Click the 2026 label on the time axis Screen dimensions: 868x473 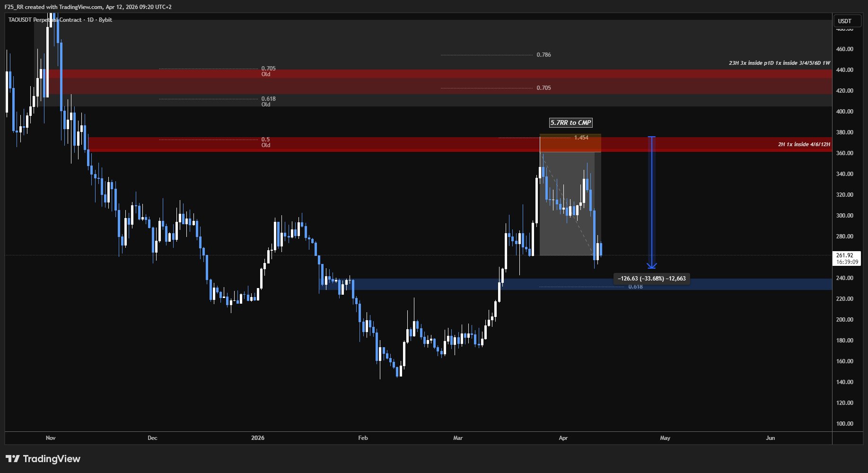258,438
